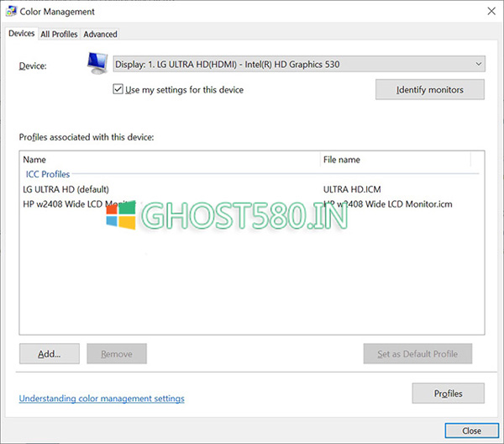Select the LG ULTRA HD (default) profile
The image size is (504, 444).
click(x=66, y=189)
